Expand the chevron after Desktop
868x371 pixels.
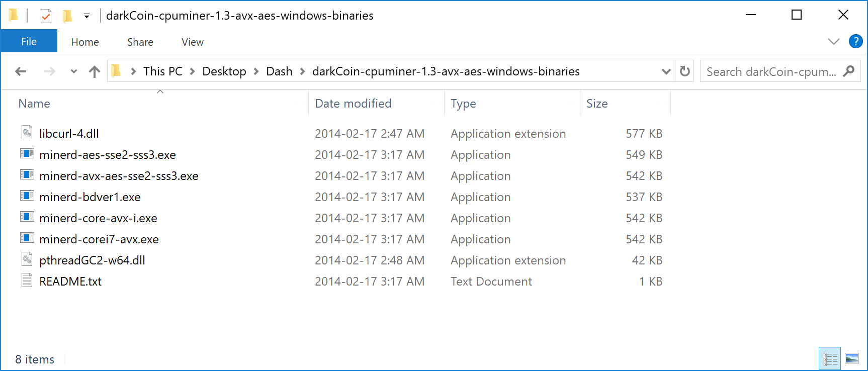(x=256, y=71)
